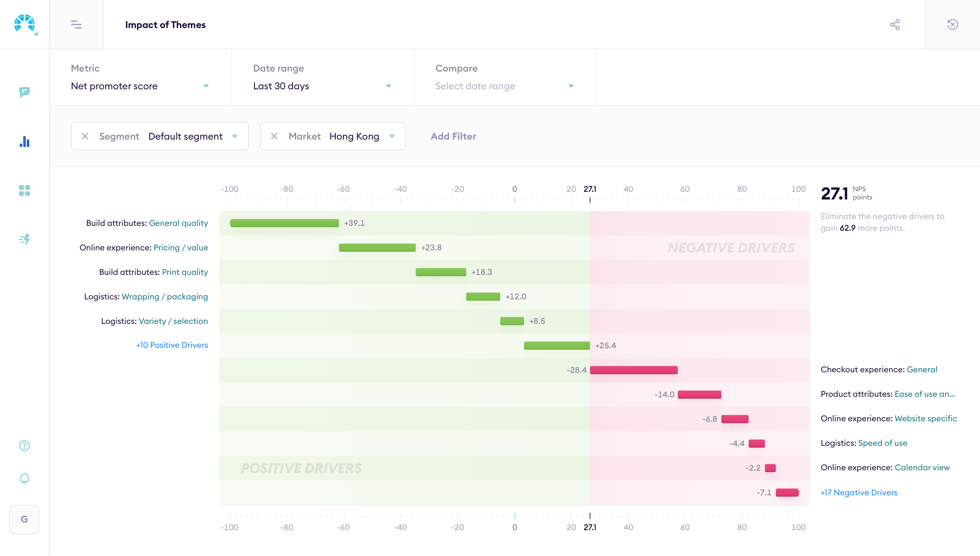Screen dimensions: 980x556
Task: Open the notifications bell icon
Action: click(24, 478)
